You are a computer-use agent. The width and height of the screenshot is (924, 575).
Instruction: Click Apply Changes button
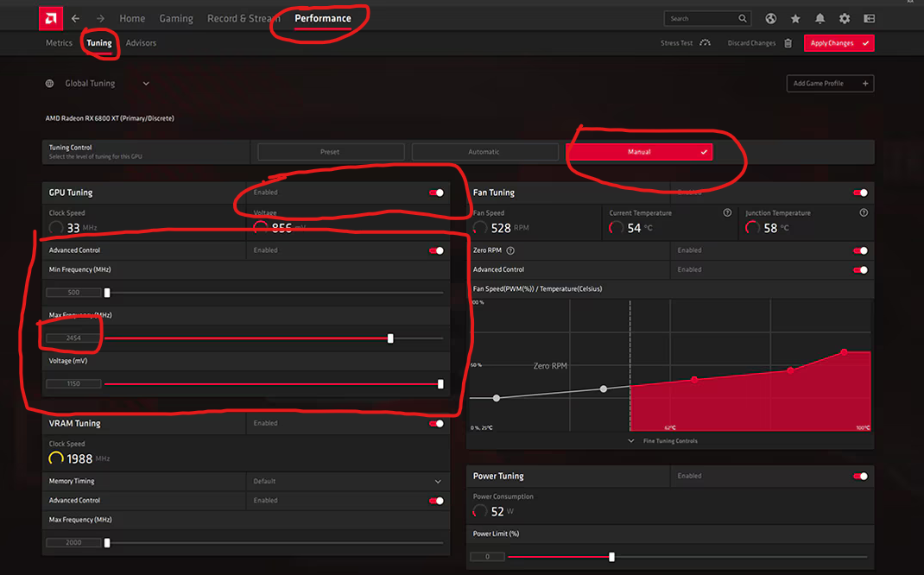839,43
